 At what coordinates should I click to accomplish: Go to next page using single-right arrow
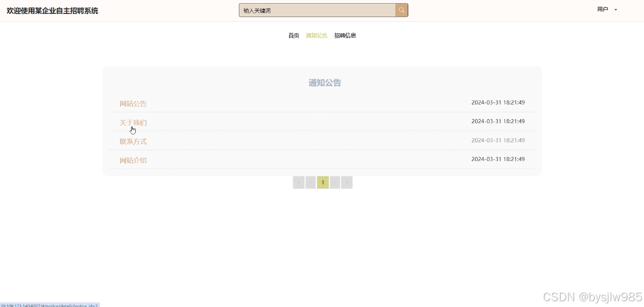(x=335, y=183)
